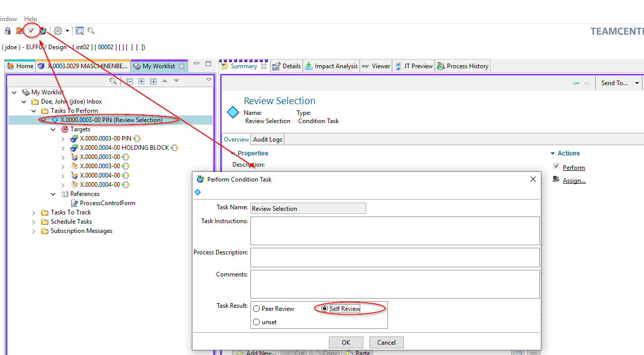Click the Assign action icon
The image size is (644, 355).
[556, 180]
